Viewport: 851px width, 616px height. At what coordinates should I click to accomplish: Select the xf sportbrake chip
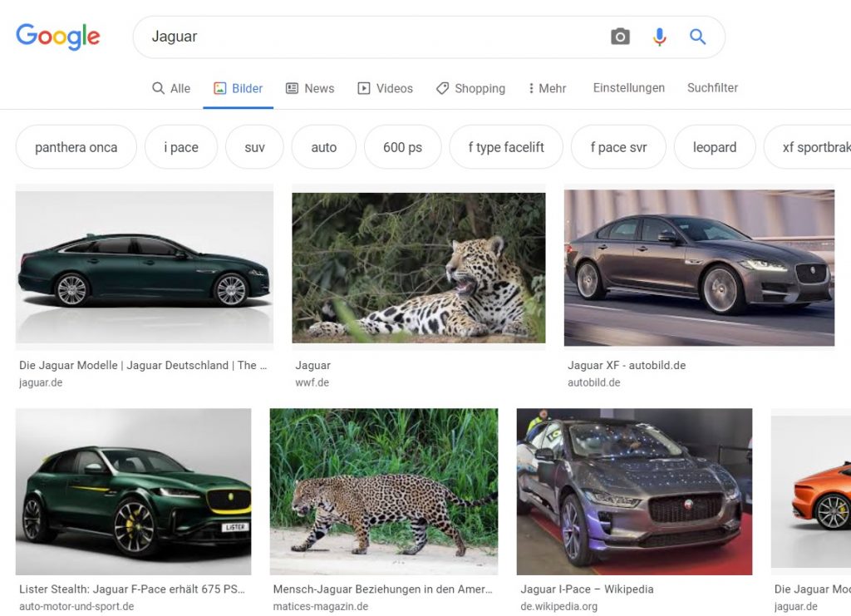[808, 147]
